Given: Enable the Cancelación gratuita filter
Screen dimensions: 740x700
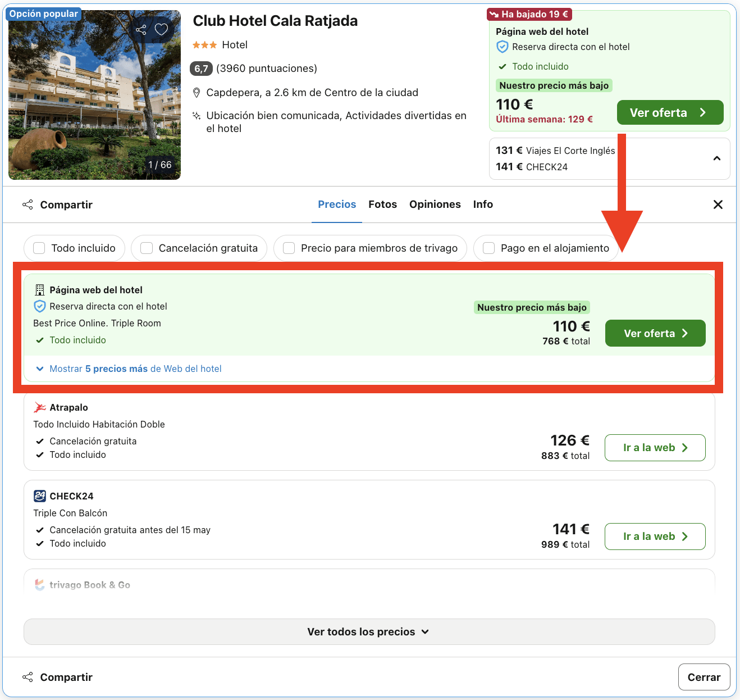Looking at the screenshot, I should (147, 248).
